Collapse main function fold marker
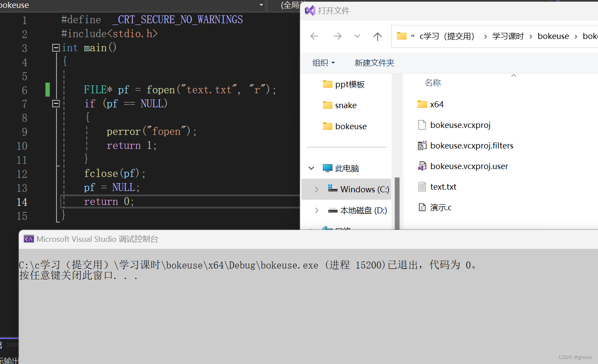598x364 pixels. 56,48
